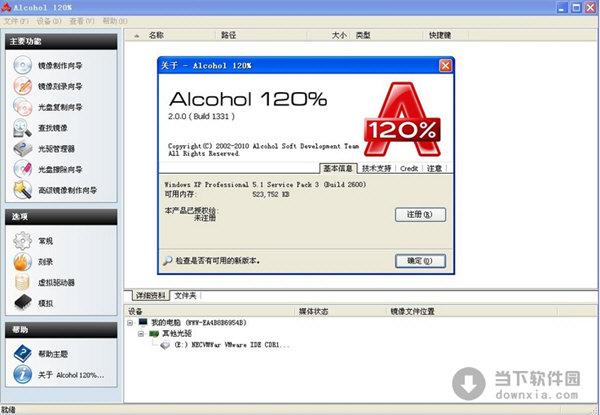The height and width of the screenshot is (415, 600).
Task: Click the 未注册 license status text
Action: (x=205, y=218)
